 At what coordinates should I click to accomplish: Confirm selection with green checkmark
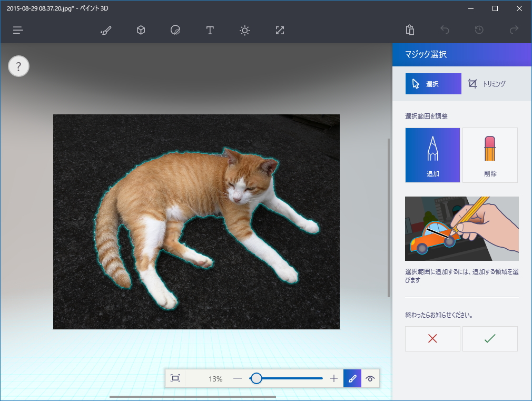[490, 339]
